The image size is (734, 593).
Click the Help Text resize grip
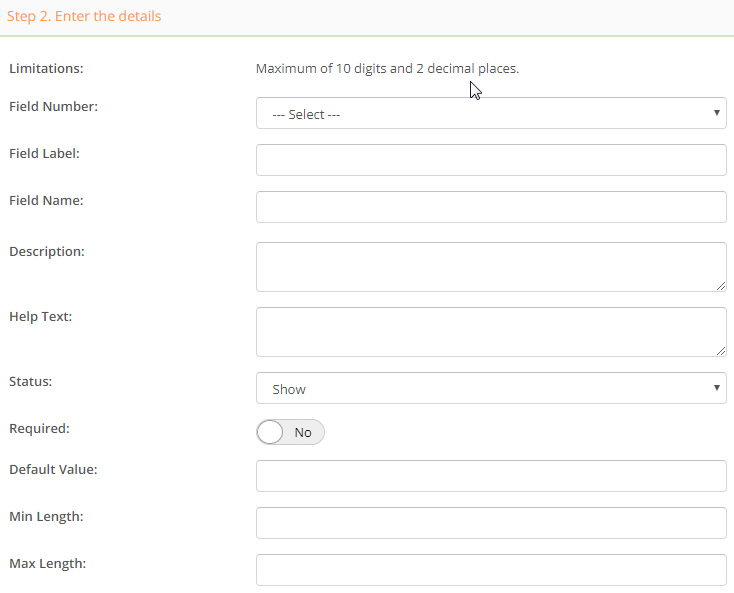pos(721,351)
